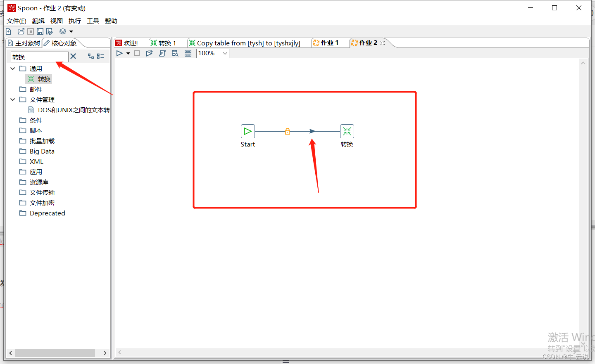The width and height of the screenshot is (595, 364).
Task: Click the get SQL script icon
Action: coord(162,53)
